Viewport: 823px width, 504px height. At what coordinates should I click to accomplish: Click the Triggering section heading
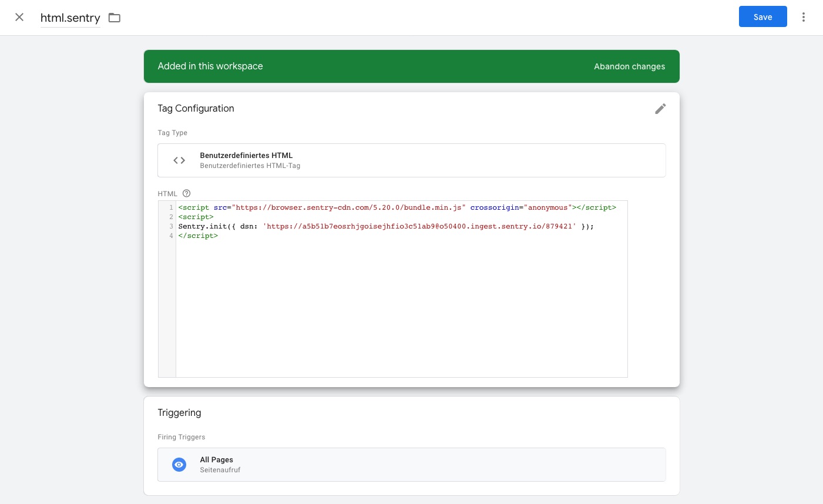(179, 412)
